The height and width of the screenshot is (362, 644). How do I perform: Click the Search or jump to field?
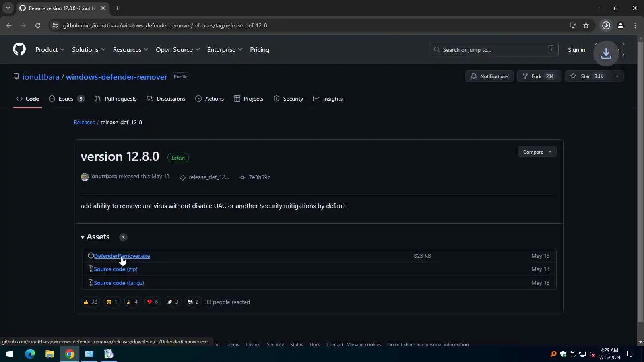(494, 49)
